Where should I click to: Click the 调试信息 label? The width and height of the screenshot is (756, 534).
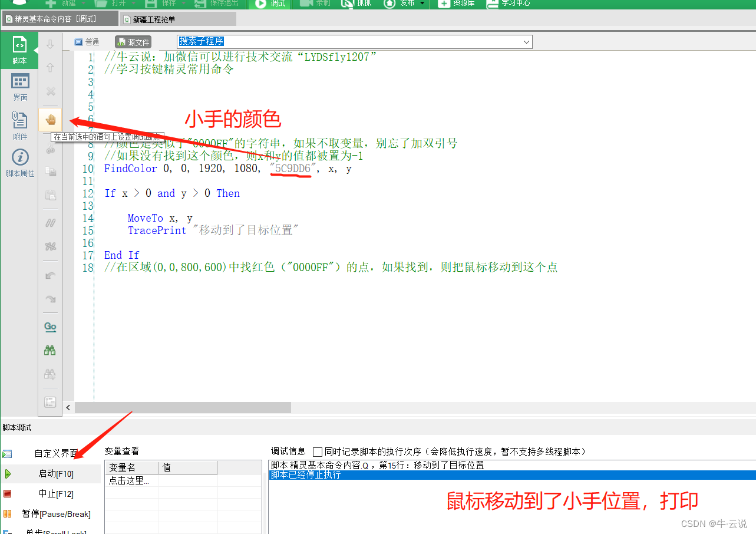coord(288,451)
